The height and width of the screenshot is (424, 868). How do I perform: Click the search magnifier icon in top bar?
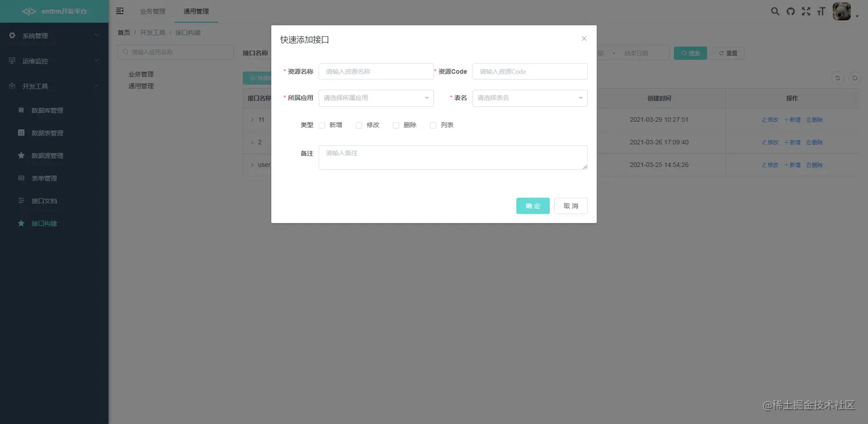click(x=774, y=11)
